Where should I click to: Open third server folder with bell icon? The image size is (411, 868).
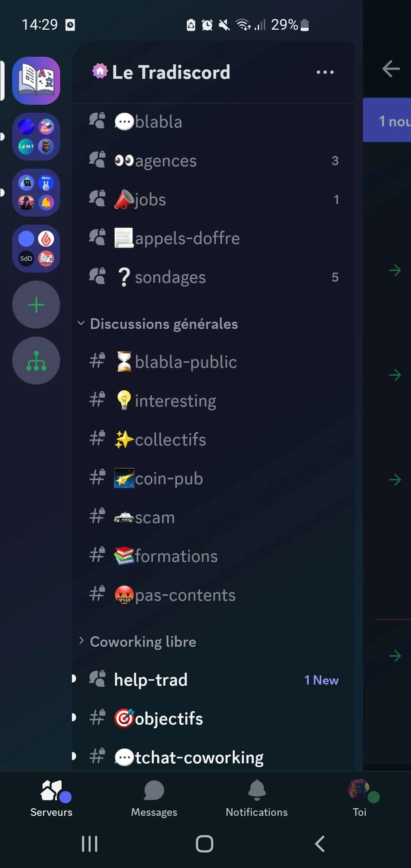click(36, 193)
